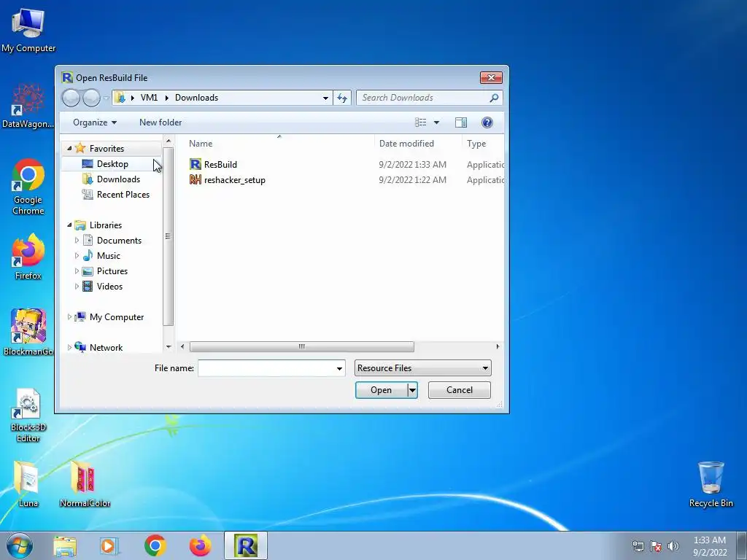Click New folder button
The height and width of the screenshot is (560, 747).
pyautogui.click(x=160, y=122)
